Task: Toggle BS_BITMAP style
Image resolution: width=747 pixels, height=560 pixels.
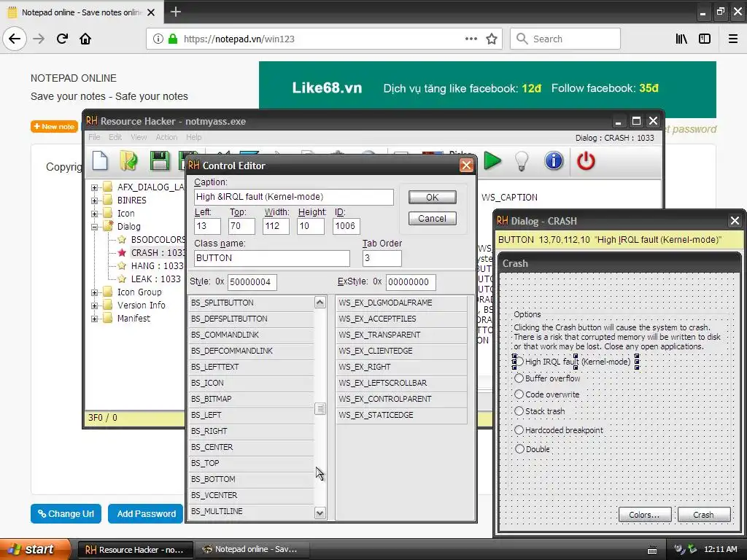Action: click(x=252, y=399)
